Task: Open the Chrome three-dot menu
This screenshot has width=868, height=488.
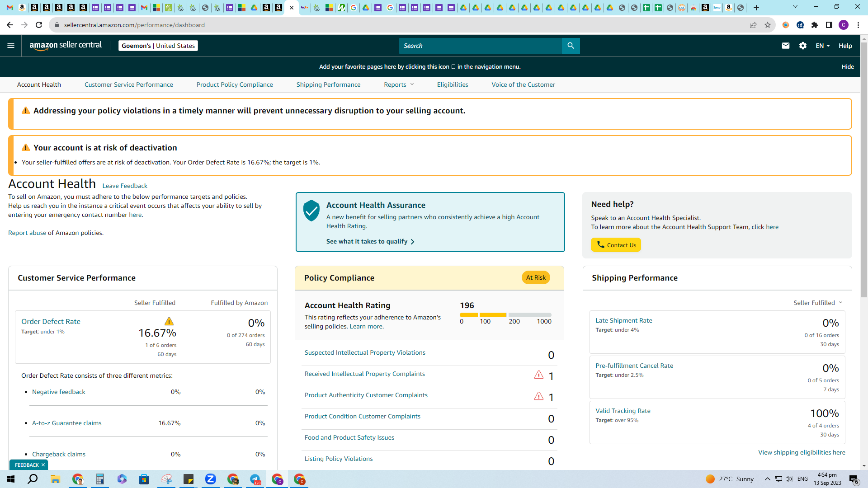Action: [858, 25]
